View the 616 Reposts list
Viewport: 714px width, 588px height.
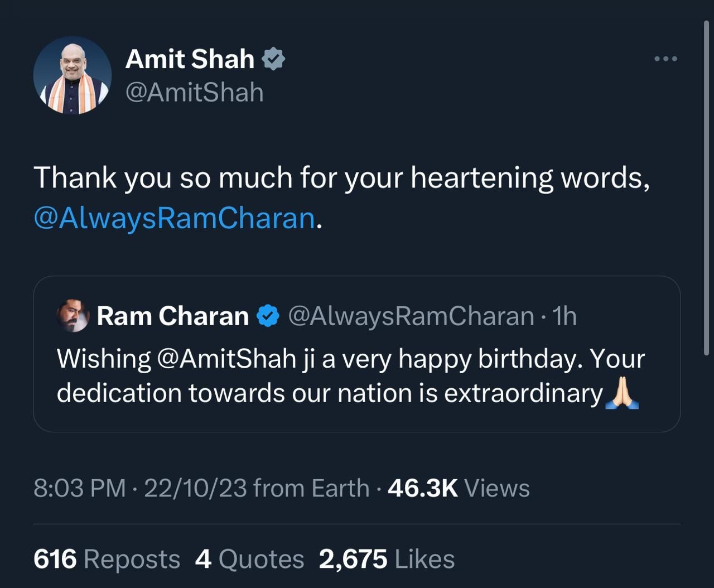pos(107,559)
